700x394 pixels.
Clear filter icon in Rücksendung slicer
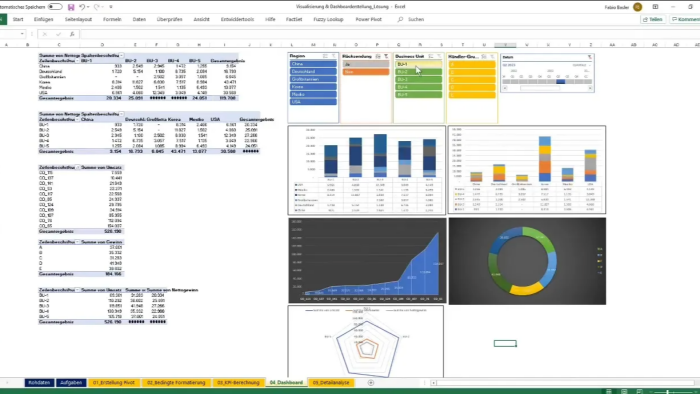[387, 57]
